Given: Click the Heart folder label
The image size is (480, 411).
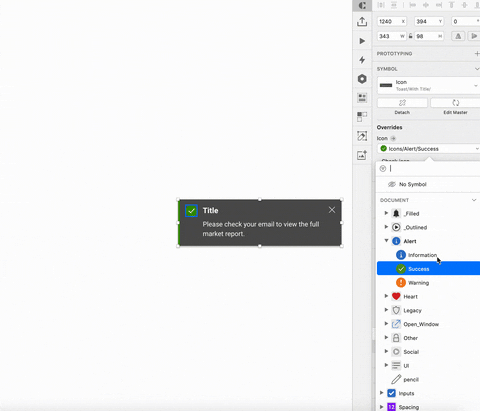Looking at the screenshot, I should pyautogui.click(x=410, y=297).
